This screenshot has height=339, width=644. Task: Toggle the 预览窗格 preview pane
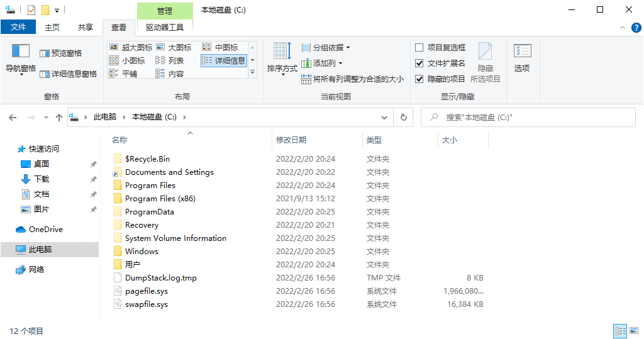pos(61,53)
